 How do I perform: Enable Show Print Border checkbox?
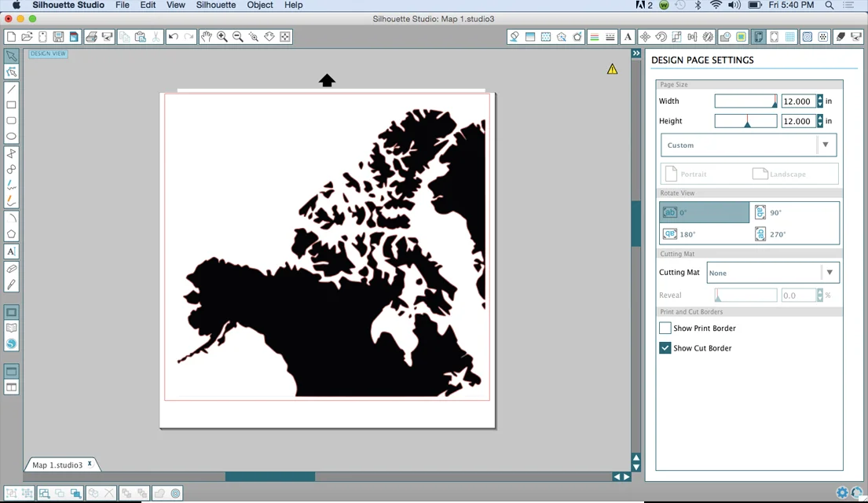665,328
